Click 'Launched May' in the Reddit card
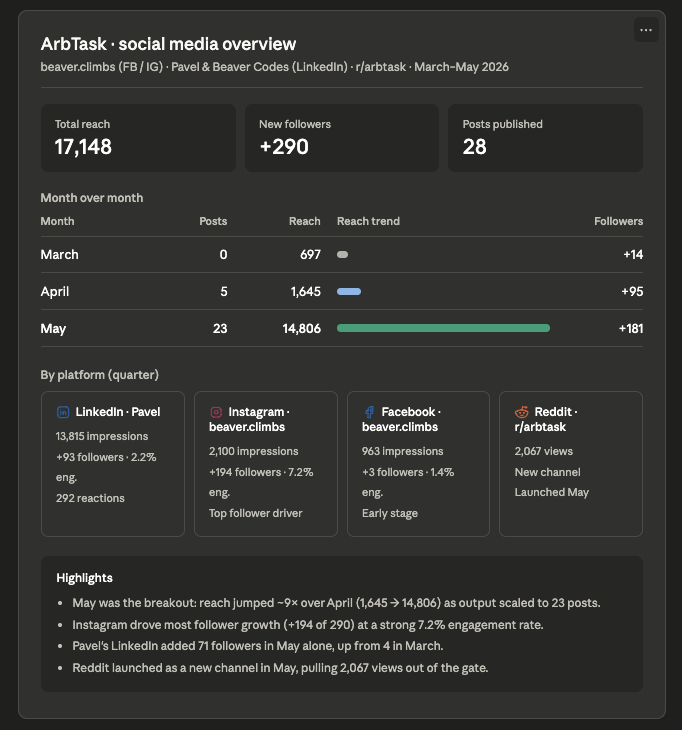 552,492
